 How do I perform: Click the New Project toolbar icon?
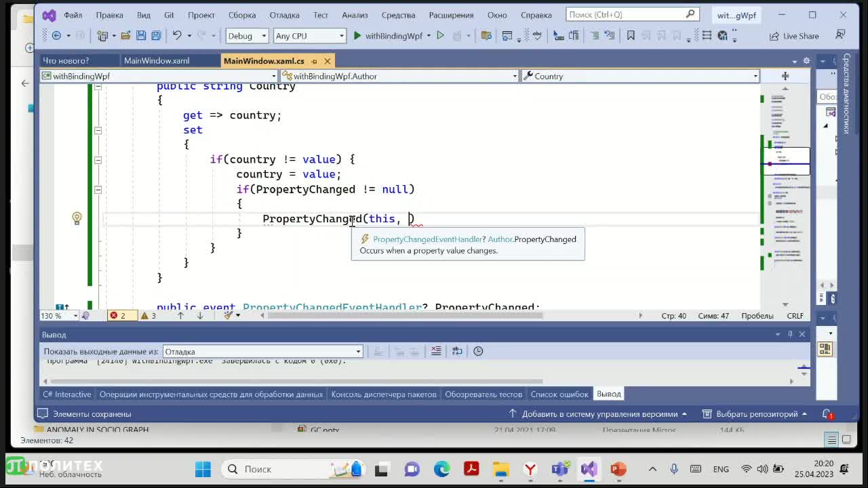pyautogui.click(x=103, y=36)
